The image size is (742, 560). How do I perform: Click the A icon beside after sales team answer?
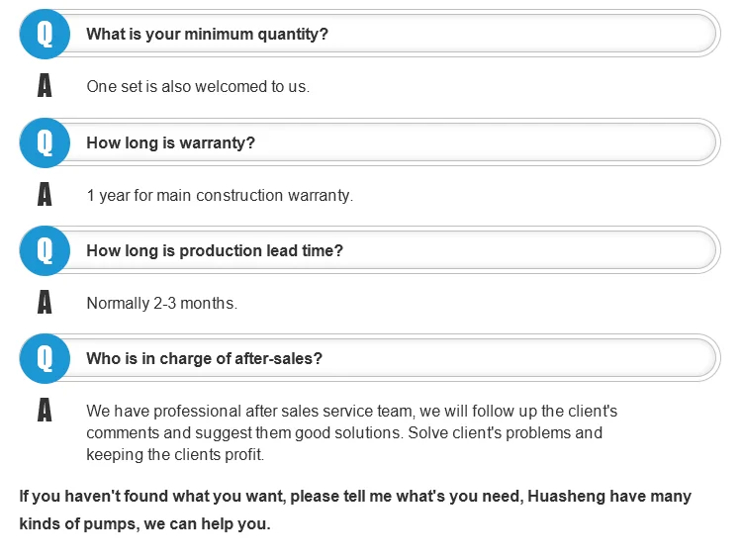pyautogui.click(x=45, y=411)
